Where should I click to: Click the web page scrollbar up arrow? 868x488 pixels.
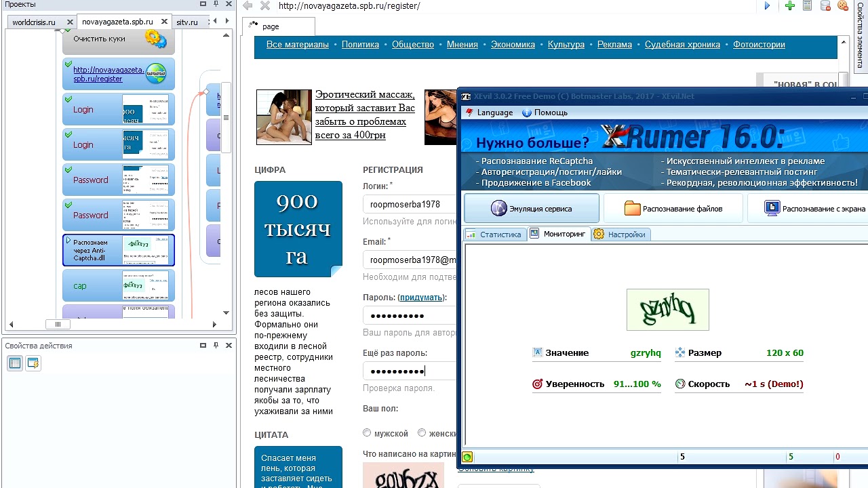pyautogui.click(x=843, y=41)
